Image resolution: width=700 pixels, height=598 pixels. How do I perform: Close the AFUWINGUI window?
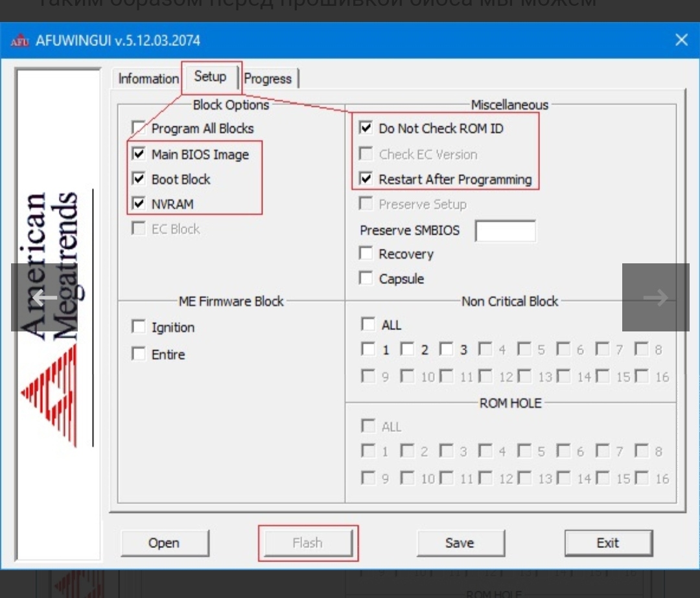click(681, 40)
